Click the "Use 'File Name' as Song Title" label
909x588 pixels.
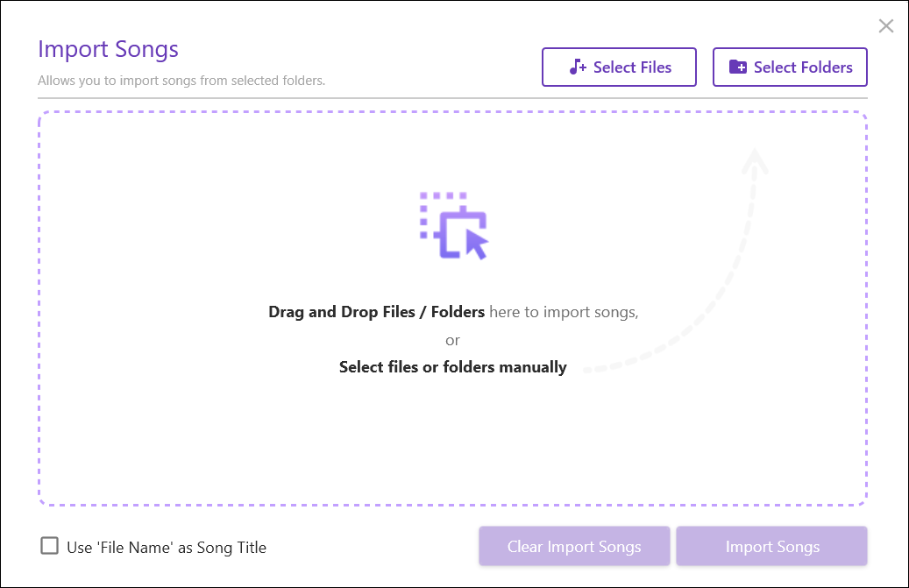167,548
